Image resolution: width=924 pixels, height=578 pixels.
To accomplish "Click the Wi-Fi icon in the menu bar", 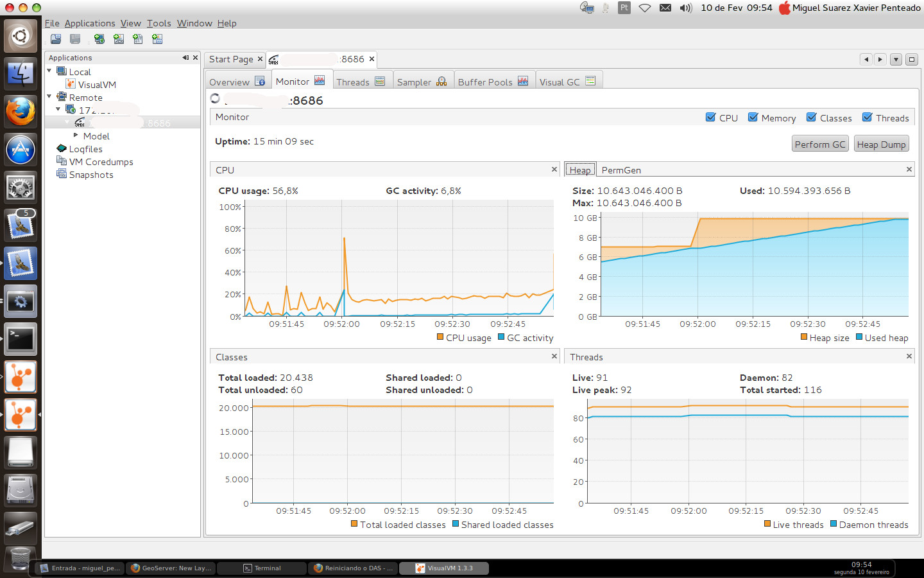I will (x=645, y=8).
